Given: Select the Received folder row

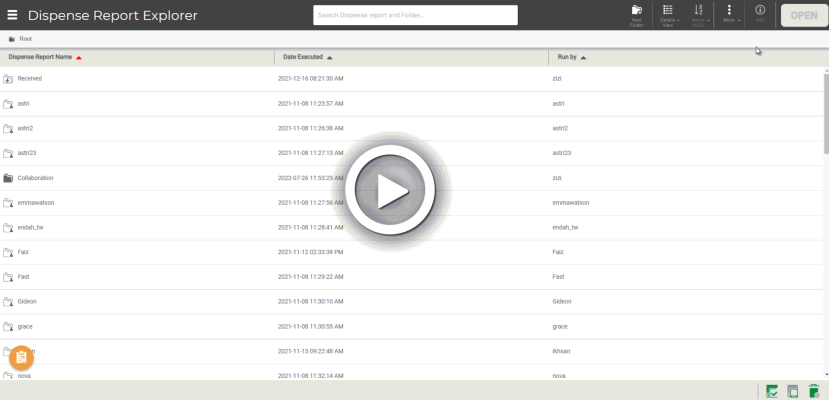Looking at the screenshot, I should click(x=30, y=78).
